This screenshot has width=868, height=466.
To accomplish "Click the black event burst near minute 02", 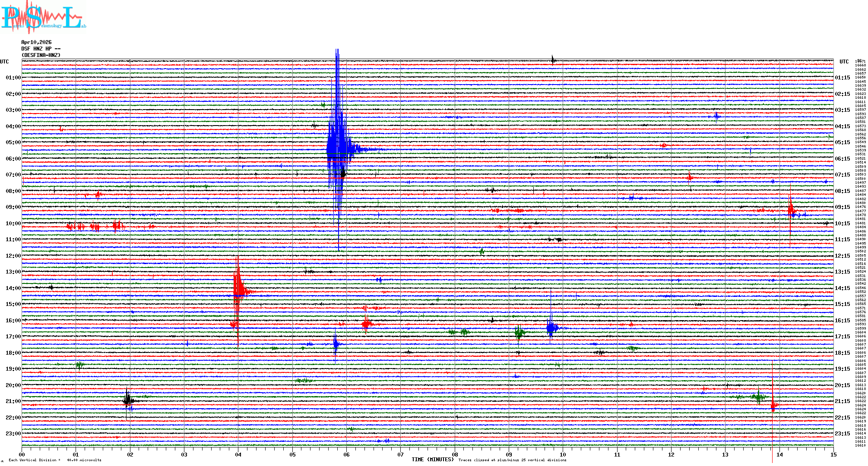I will tap(127, 400).
